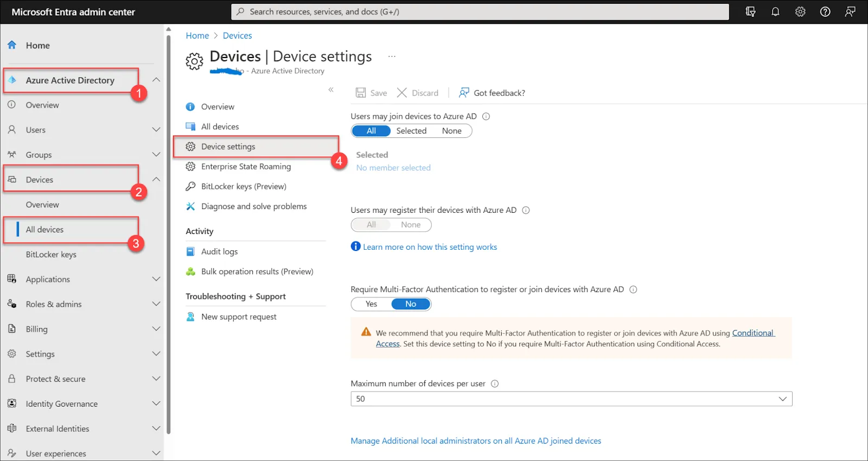Click Diagnose and solve problems wrench icon

click(190, 206)
